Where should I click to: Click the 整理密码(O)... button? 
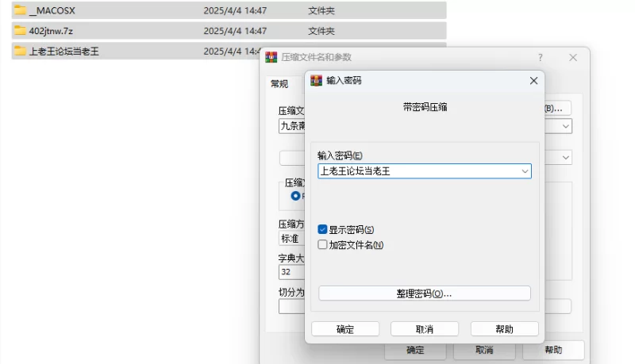pos(424,293)
